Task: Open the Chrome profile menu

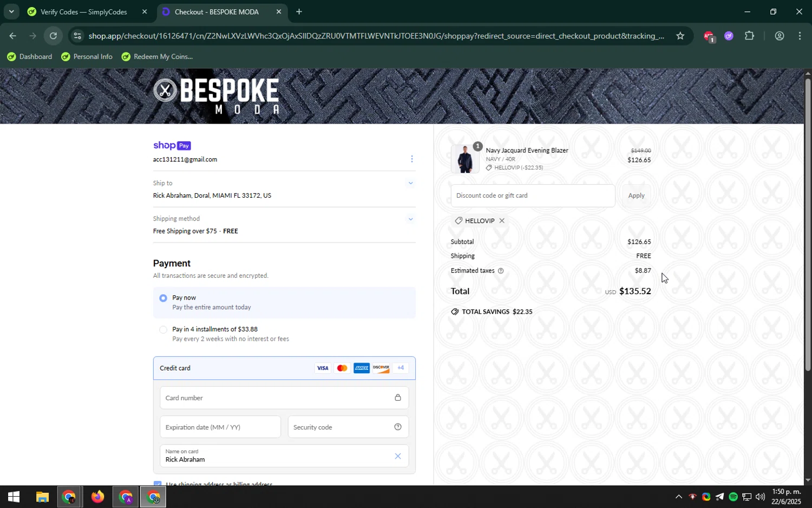Action: pos(780,36)
